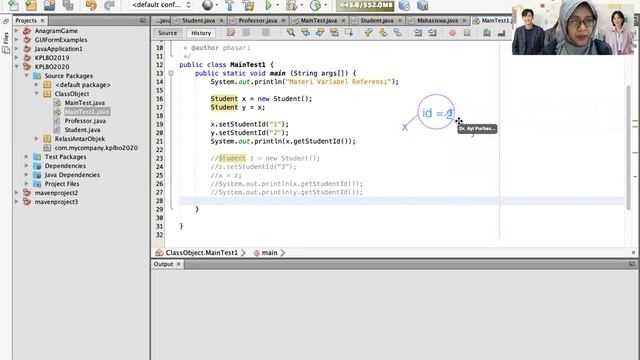Click Find Previous Occurrence icon
The image size is (640, 360).
point(305,33)
